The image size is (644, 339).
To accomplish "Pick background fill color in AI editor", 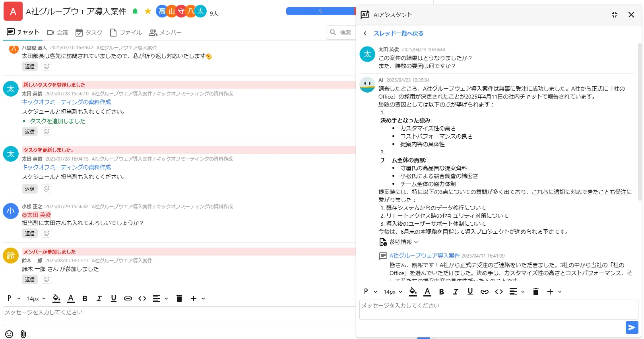I will 413,292.
